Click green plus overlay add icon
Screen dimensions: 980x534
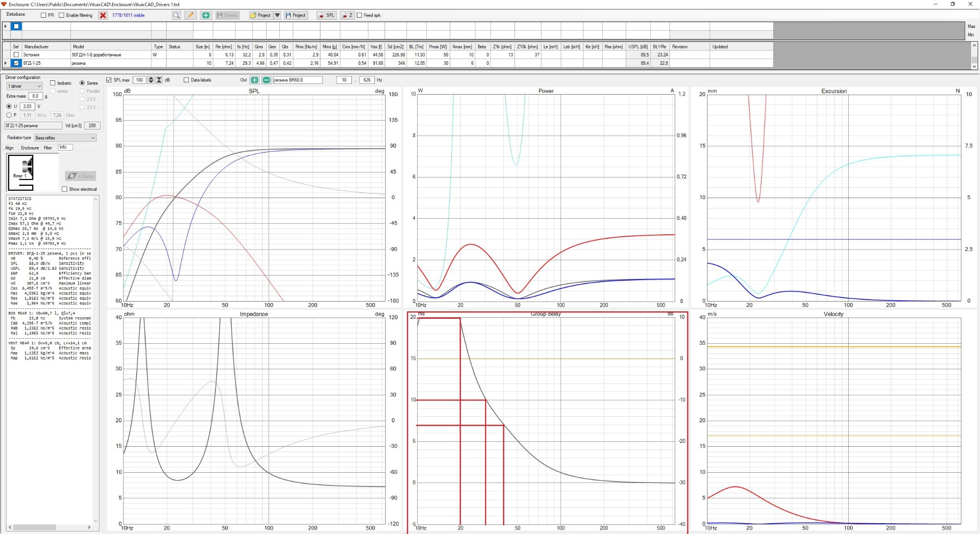click(254, 80)
